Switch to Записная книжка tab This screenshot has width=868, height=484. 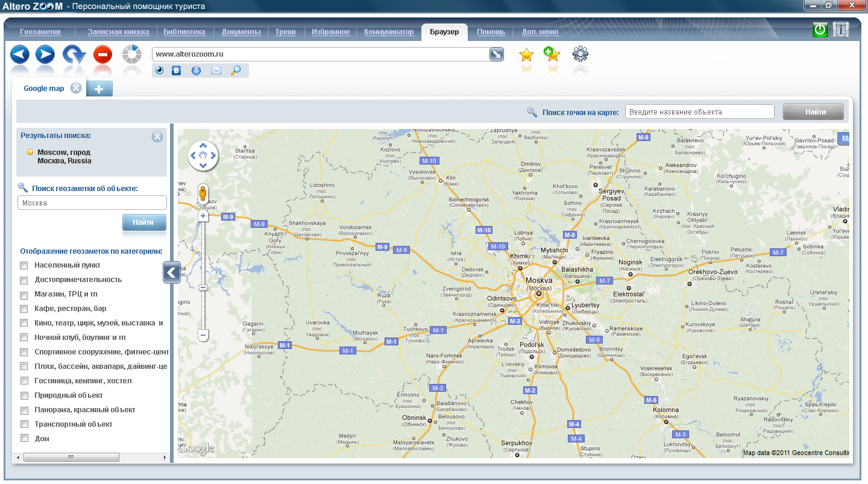119,32
